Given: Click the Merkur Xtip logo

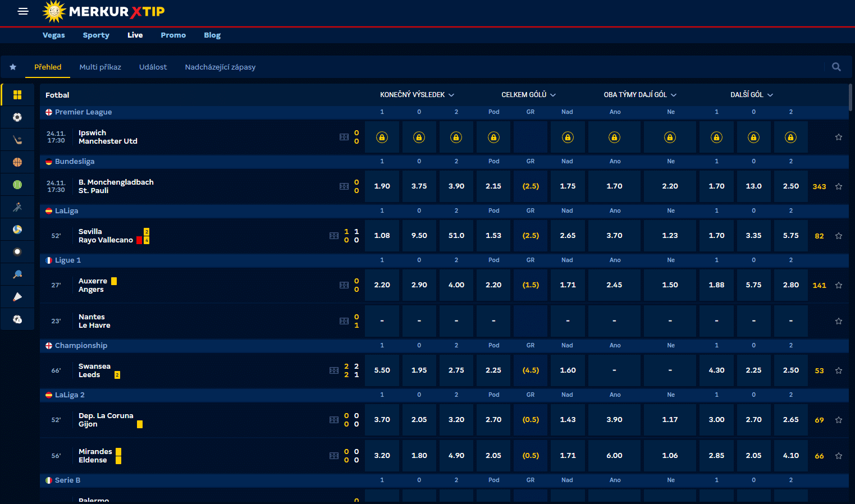Looking at the screenshot, I should (103, 11).
